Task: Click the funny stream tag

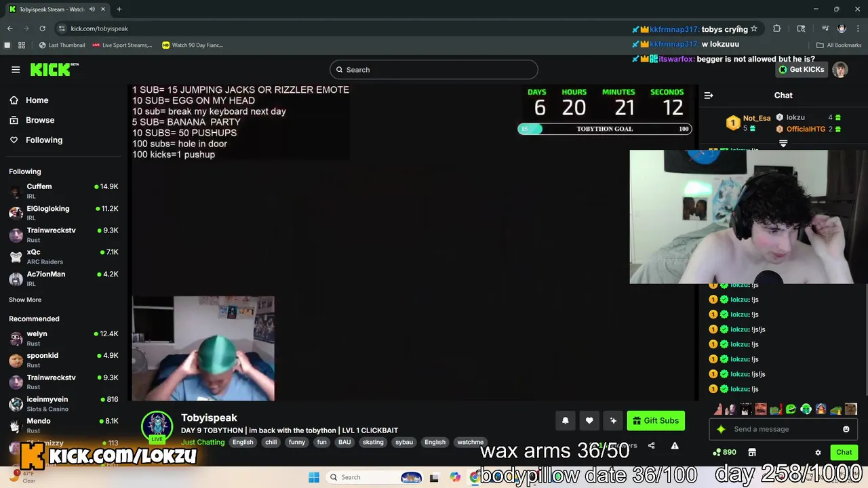Action: (x=297, y=443)
